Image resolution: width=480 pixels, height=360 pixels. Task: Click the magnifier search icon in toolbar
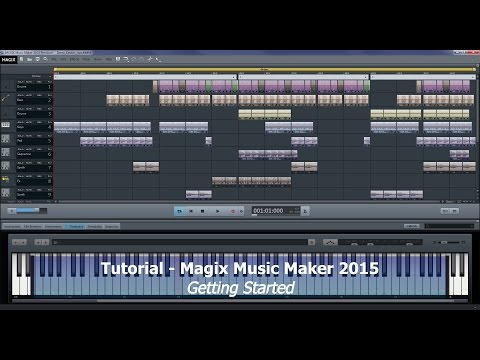[45, 59]
